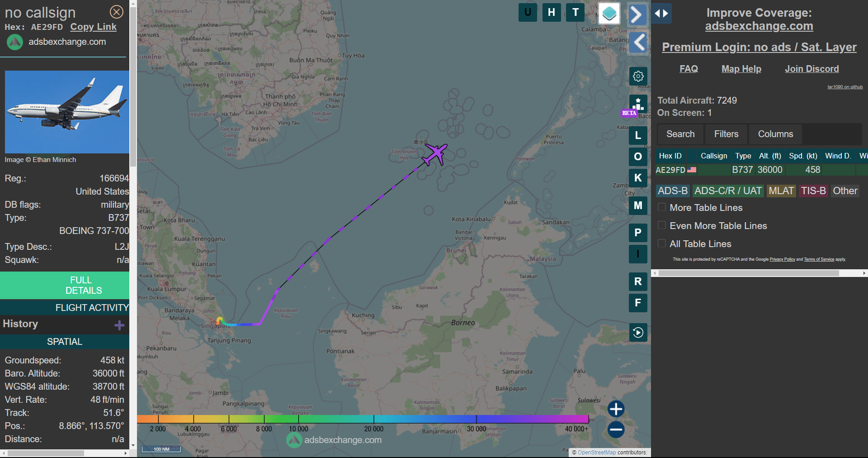
Task: Toggle the I map button
Action: [x=638, y=254]
